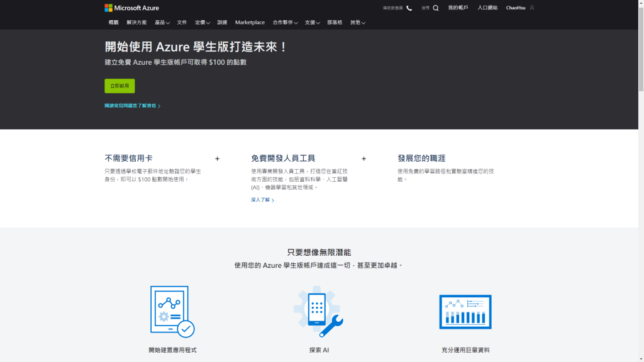Click the 搜尋 label

click(x=425, y=8)
